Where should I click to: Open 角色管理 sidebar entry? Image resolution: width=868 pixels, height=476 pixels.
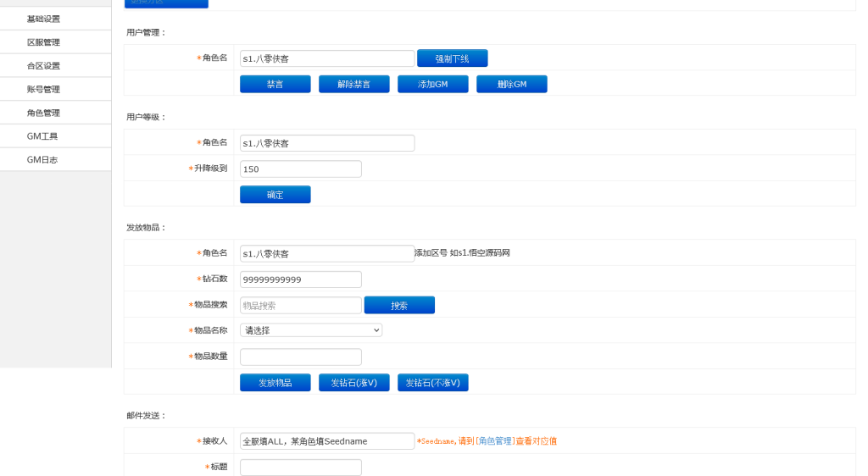pos(55,113)
